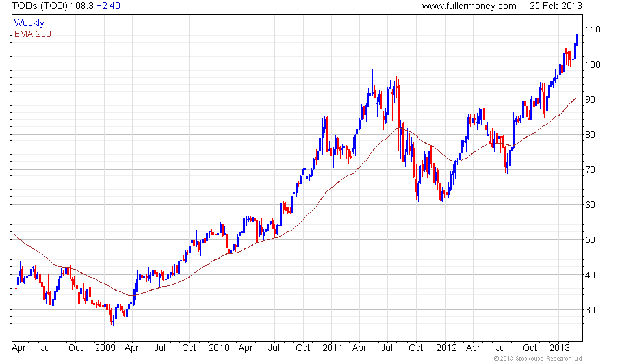Image resolution: width=637 pixels, height=364 pixels.
Task: Click the 110 price axis label
Action: pos(593,29)
